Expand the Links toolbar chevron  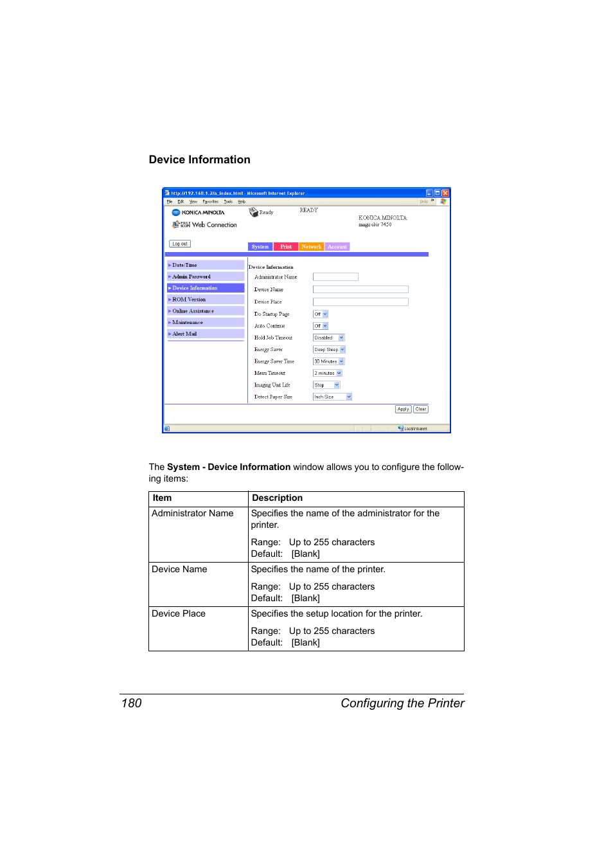tap(432, 201)
